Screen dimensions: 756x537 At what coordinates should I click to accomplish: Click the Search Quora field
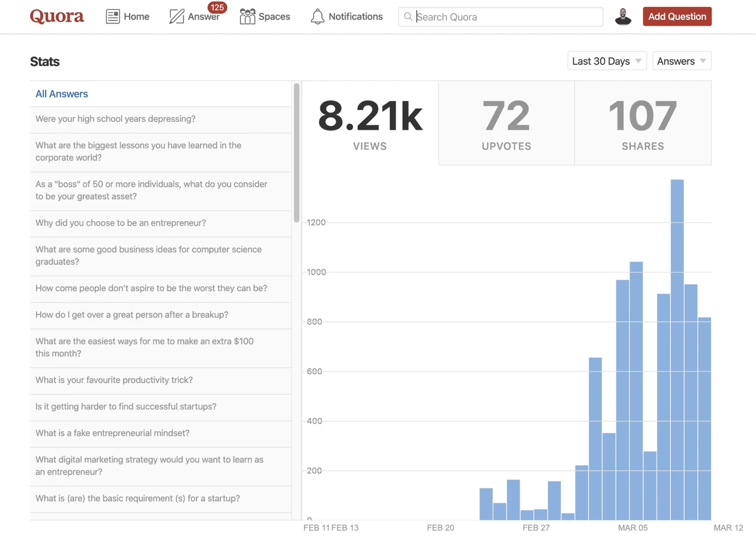click(501, 17)
